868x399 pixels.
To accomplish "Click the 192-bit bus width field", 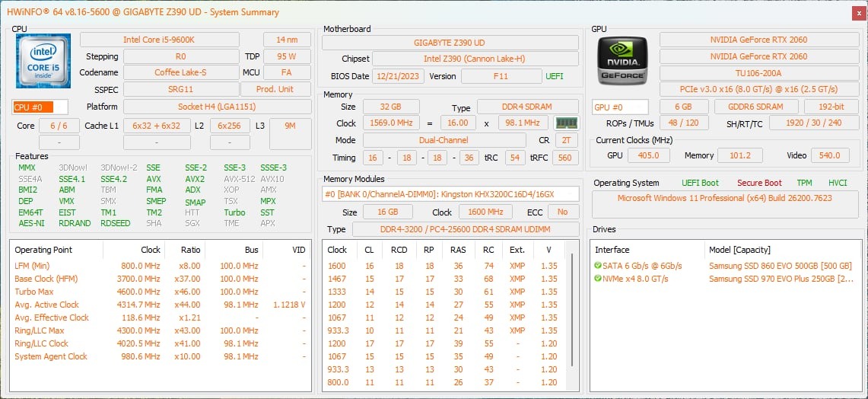I will coord(831,107).
